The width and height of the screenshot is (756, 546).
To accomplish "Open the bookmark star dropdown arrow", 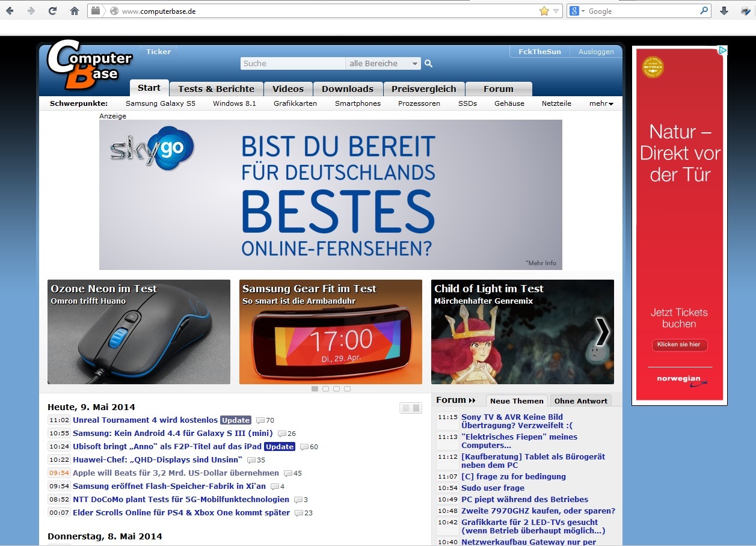I will coord(556,11).
